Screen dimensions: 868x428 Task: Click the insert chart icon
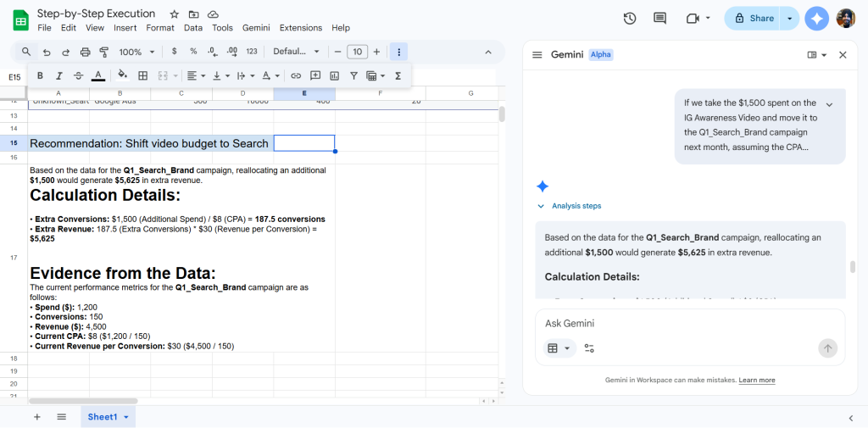click(335, 75)
